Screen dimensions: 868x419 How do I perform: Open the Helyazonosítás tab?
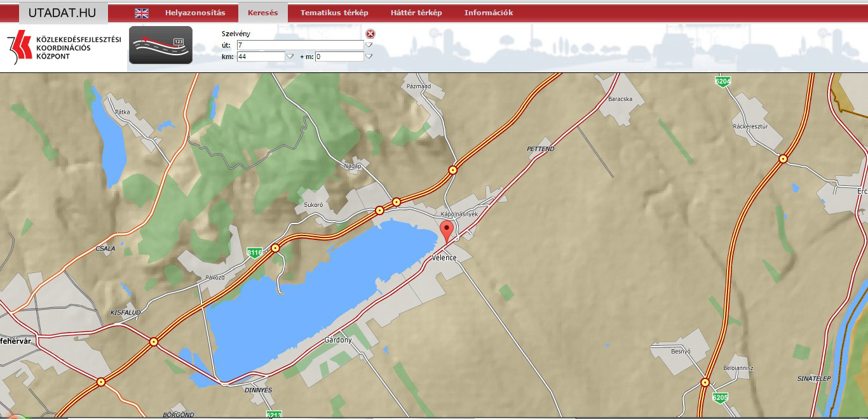pos(195,13)
